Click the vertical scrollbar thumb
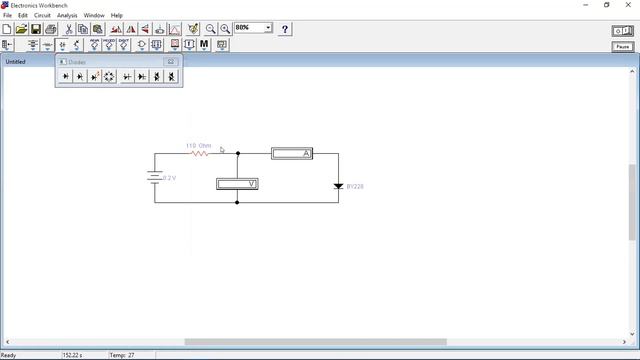Viewport: 640px width, 360px height. pyautogui.click(x=632, y=202)
